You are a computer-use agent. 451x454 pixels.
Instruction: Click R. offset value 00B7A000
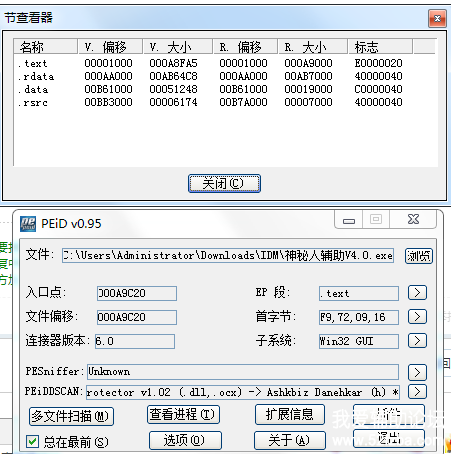point(243,102)
